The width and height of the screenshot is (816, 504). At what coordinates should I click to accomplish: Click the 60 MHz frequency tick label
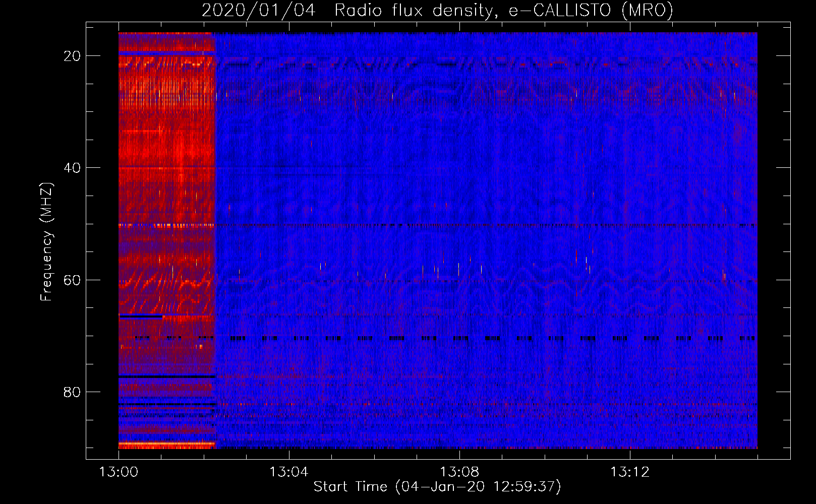click(x=72, y=280)
